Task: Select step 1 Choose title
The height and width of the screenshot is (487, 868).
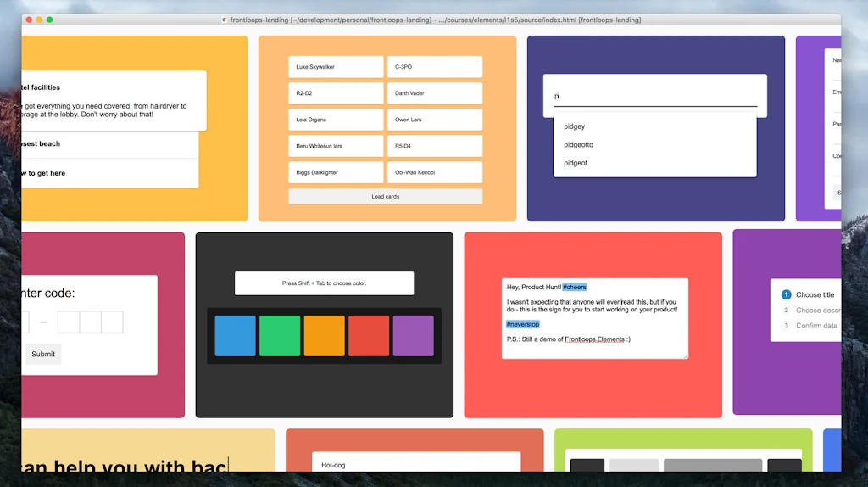Action: [x=810, y=294]
